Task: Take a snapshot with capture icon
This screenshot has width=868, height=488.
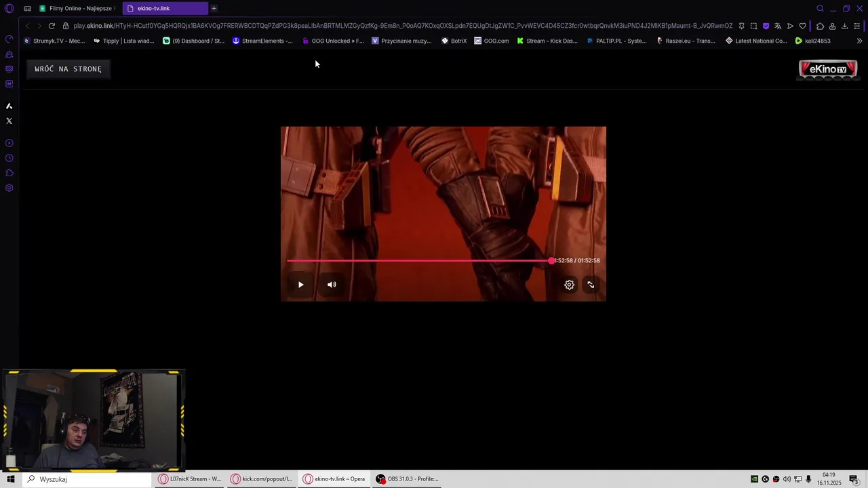Action: click(753, 26)
